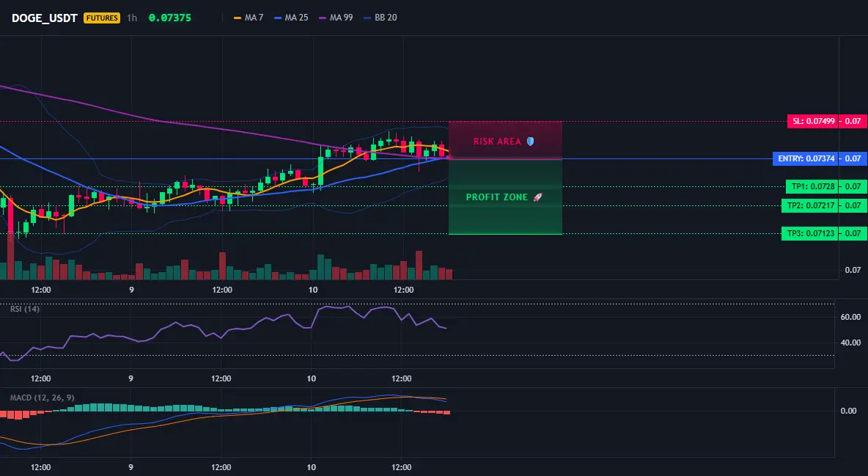Screen dimensions: 868x476
Task: Click the red RISK AREA box
Action: [505, 140]
